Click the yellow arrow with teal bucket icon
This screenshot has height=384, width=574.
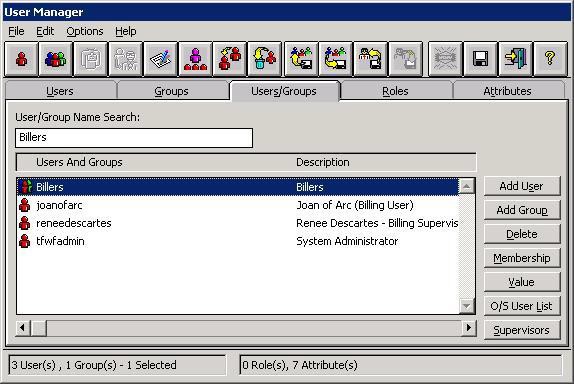point(264,59)
